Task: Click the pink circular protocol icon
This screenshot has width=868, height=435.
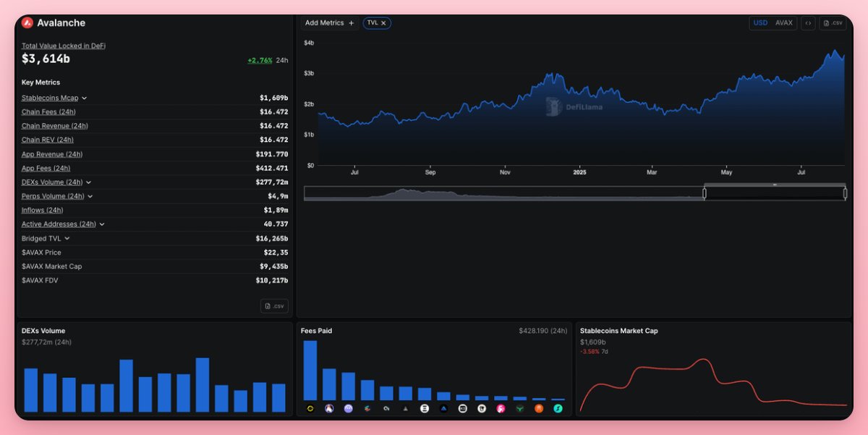Action: 501,409
